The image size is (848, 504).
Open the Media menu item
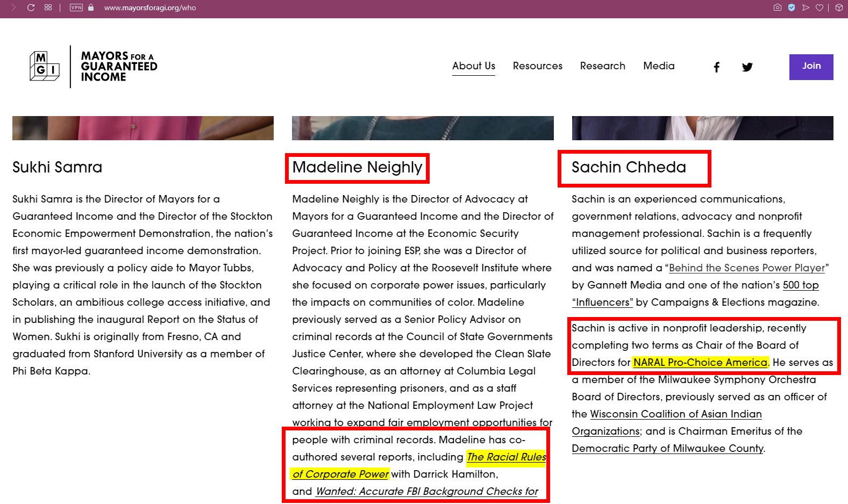659,66
